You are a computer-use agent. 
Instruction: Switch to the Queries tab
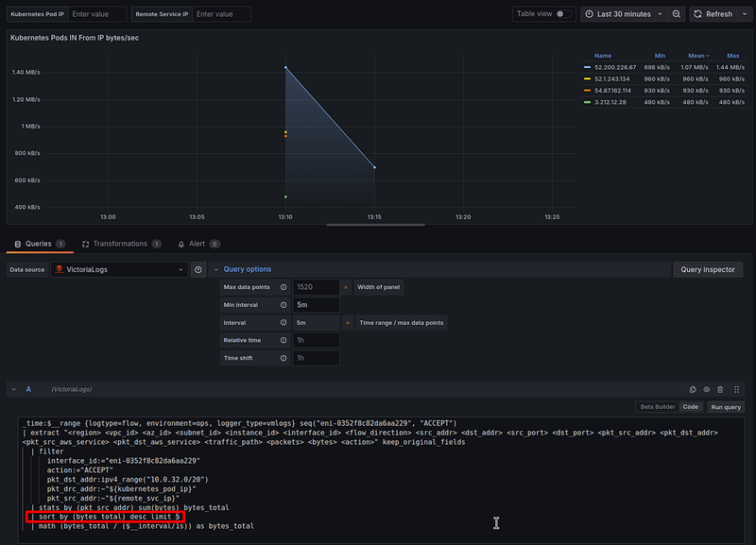coord(40,244)
